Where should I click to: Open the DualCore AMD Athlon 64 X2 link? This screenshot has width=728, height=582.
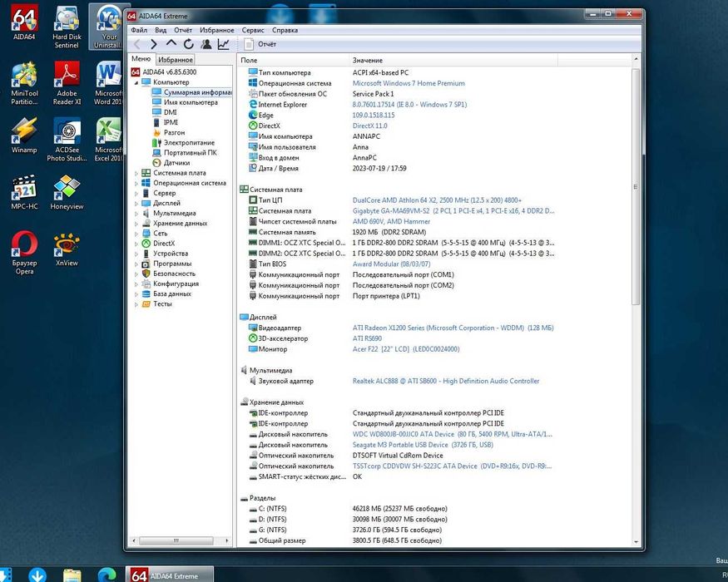[x=437, y=200]
